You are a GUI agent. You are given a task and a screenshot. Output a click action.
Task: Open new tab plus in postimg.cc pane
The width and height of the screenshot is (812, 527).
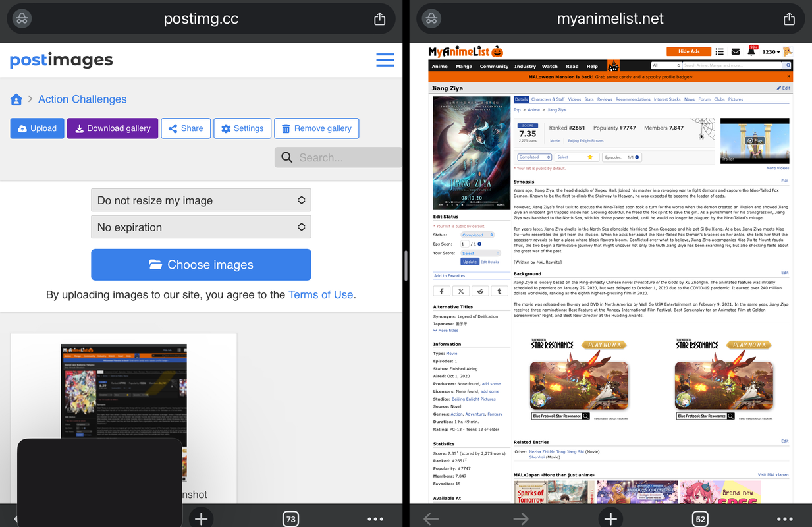tap(202, 519)
